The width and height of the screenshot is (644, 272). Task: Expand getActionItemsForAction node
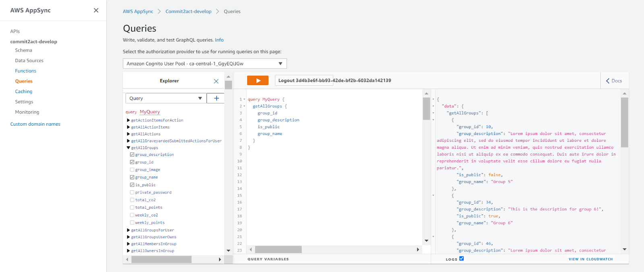point(128,120)
